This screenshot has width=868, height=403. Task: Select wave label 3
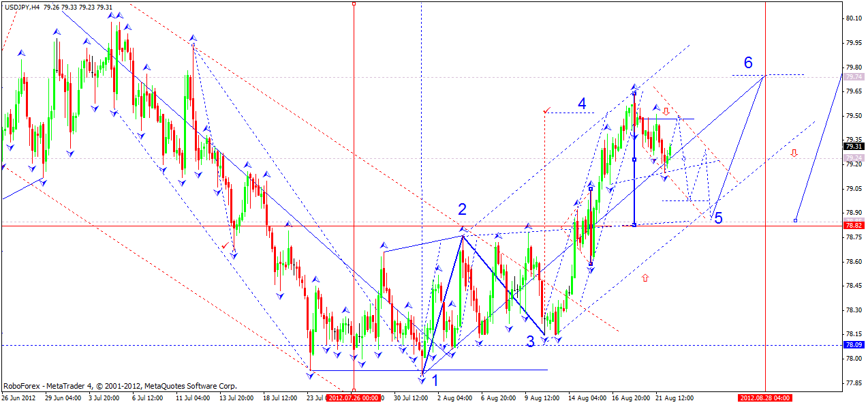coord(530,341)
